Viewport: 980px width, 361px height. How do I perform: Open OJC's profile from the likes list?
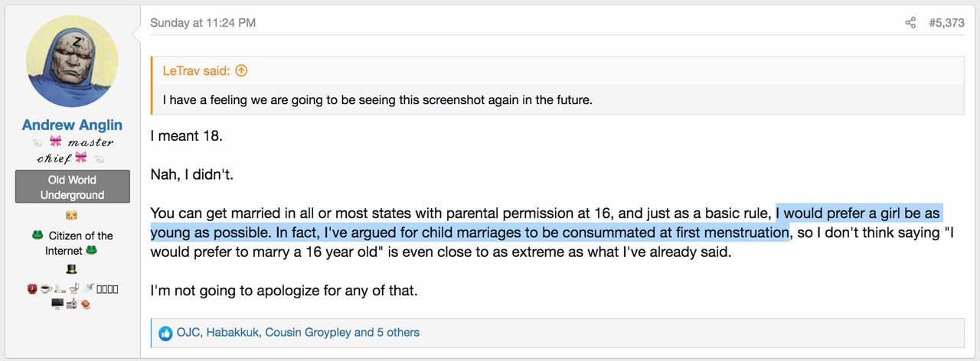[188, 333]
